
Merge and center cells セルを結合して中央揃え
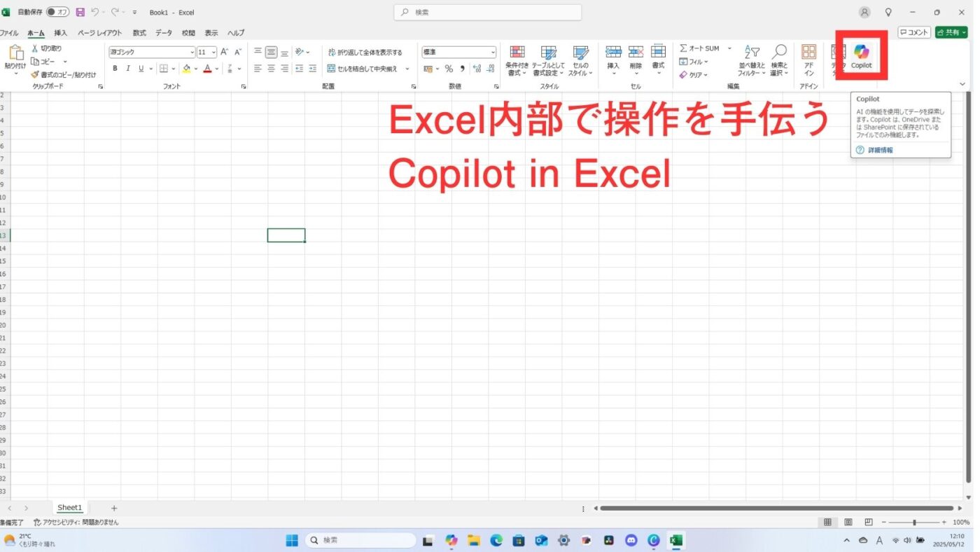pos(362,69)
